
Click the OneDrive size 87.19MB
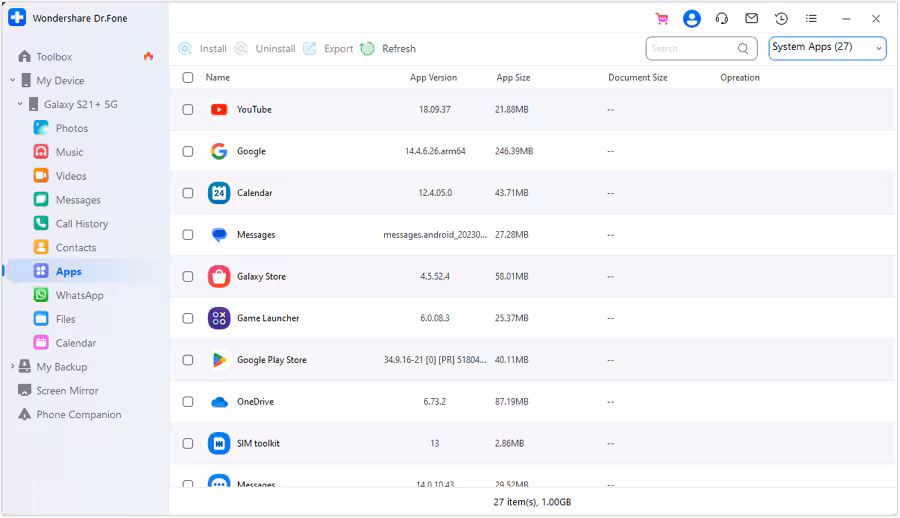[x=511, y=402]
